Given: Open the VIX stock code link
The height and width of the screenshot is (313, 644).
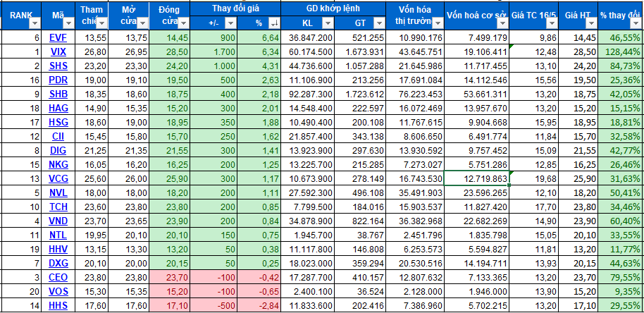Looking at the screenshot, I should 58,52.
